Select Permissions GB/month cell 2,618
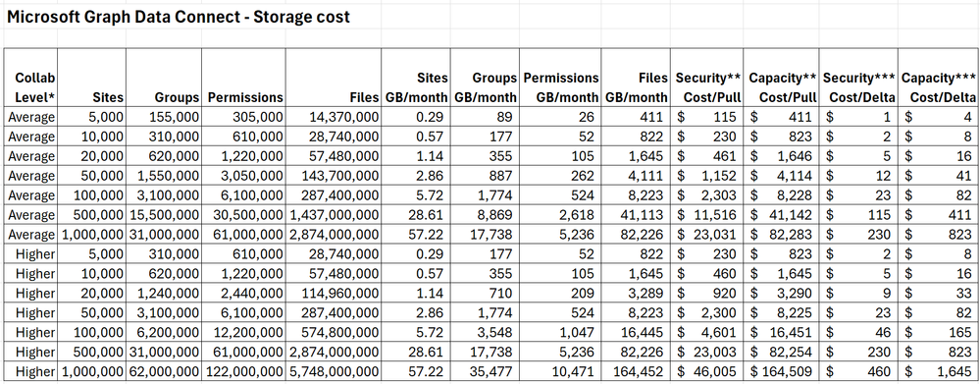The height and width of the screenshot is (384, 980). click(560, 214)
